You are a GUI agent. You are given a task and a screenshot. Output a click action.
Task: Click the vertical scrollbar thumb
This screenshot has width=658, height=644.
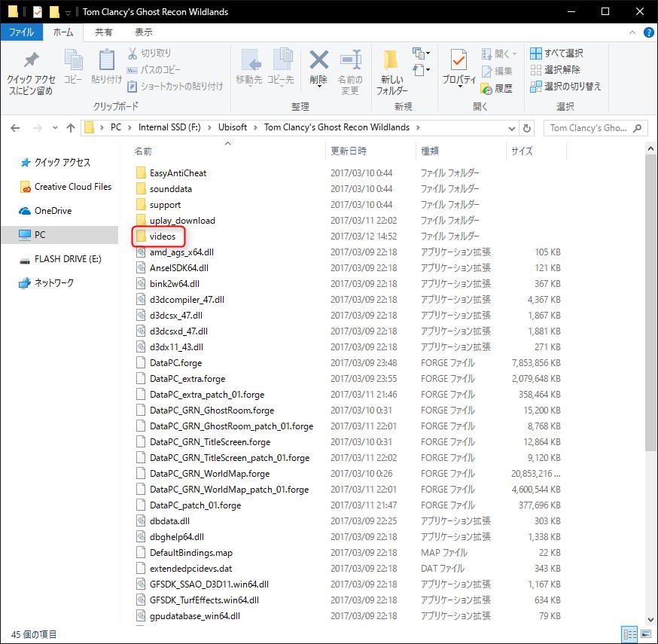[x=650, y=302]
